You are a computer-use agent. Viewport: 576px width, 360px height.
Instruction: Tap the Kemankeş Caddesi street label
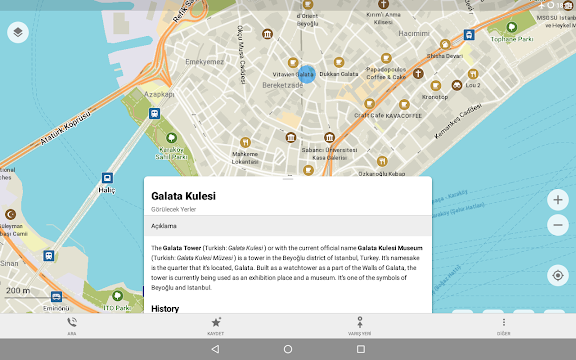click(457, 121)
